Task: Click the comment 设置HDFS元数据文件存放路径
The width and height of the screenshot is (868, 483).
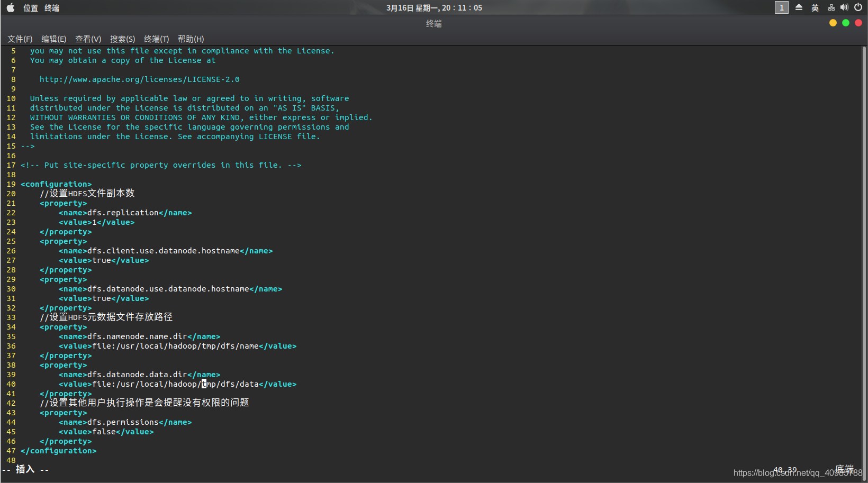Action: coord(106,317)
